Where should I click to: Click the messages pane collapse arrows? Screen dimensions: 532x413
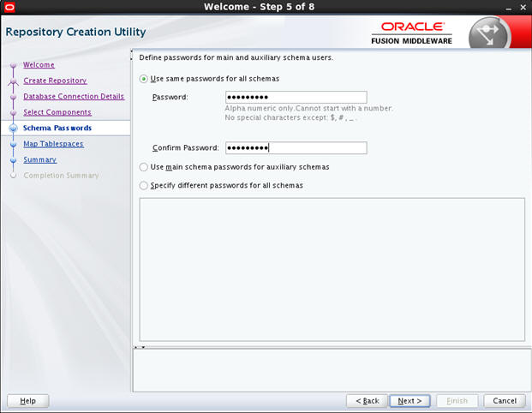click(x=140, y=347)
